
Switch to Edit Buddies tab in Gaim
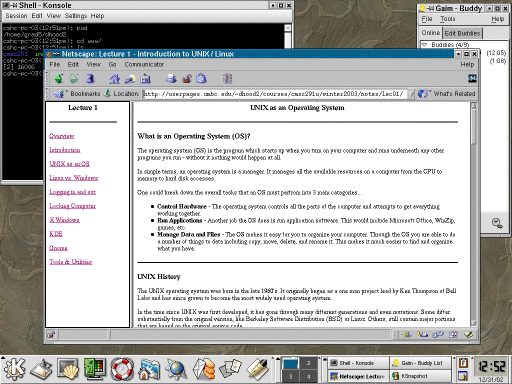point(462,33)
